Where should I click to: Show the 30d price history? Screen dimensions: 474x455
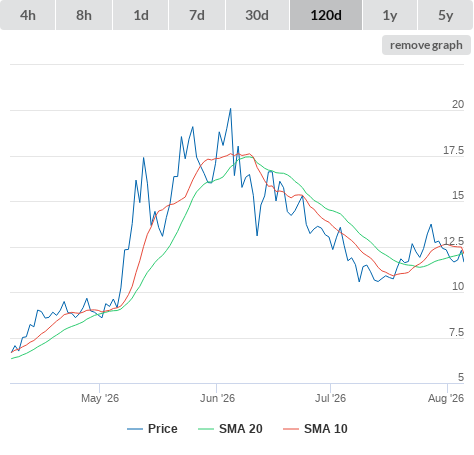tap(257, 15)
